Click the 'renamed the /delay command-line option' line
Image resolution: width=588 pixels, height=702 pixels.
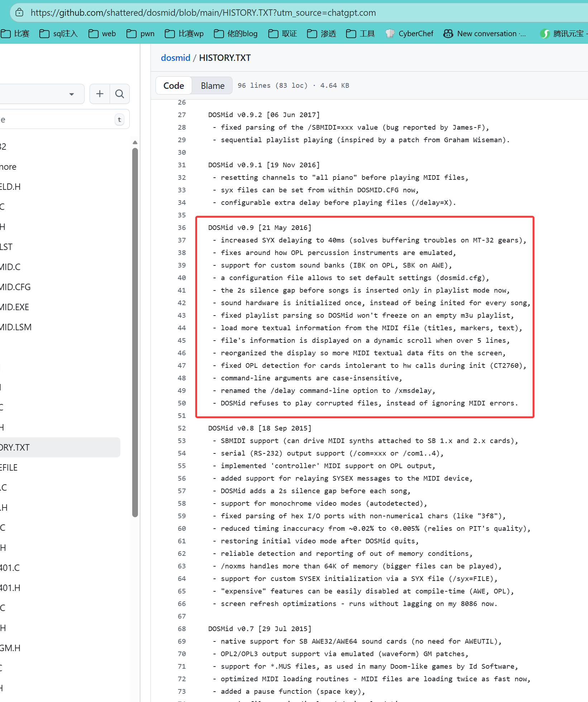pos(324,391)
